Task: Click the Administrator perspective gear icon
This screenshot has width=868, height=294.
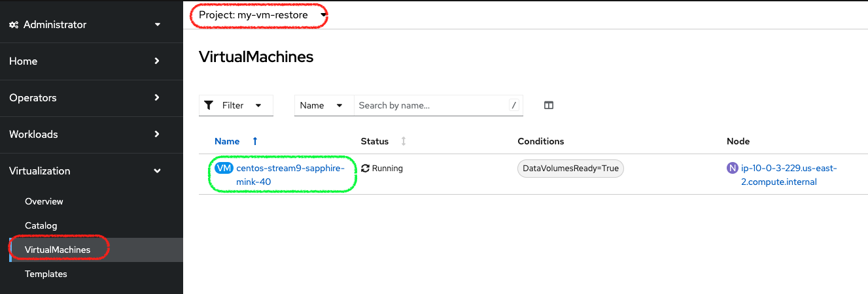Action: pyautogui.click(x=14, y=25)
